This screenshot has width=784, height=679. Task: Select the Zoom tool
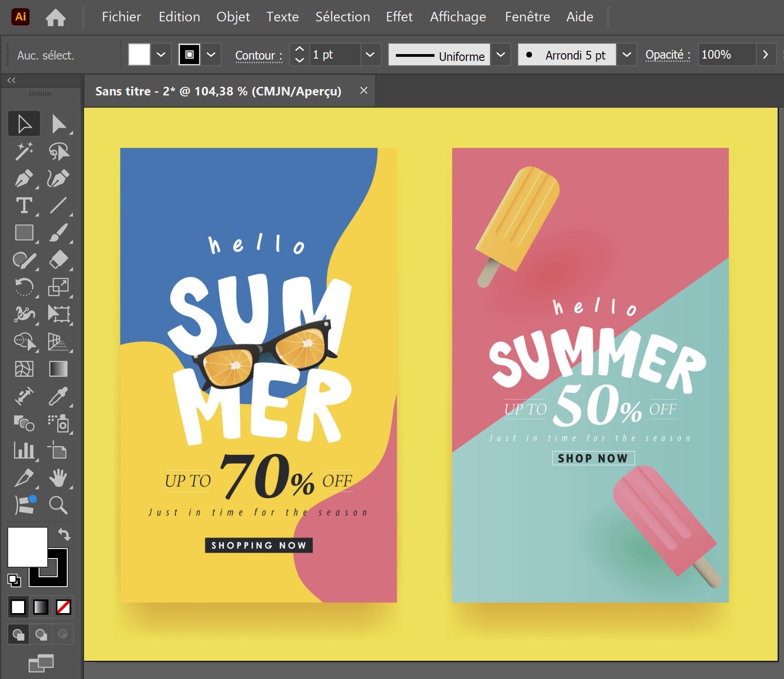click(59, 505)
